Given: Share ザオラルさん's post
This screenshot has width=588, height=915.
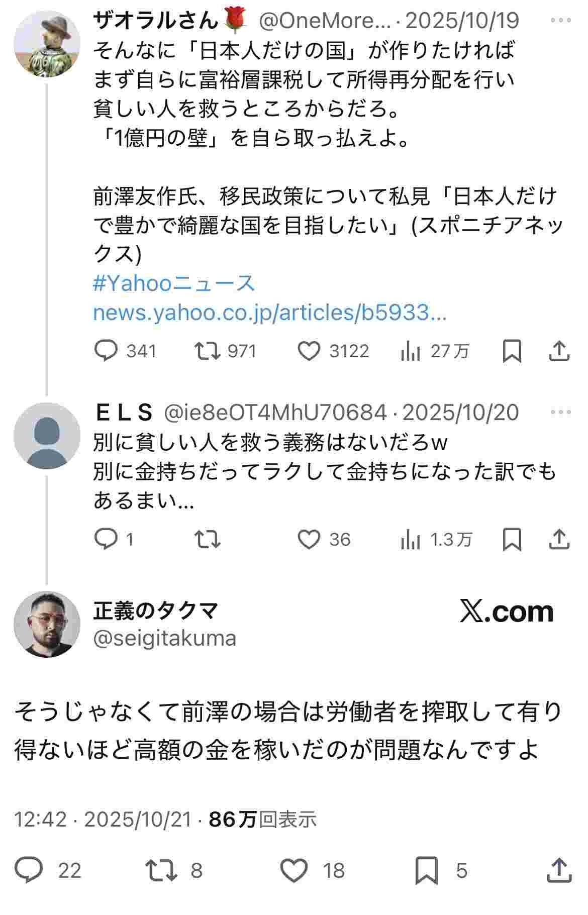Looking at the screenshot, I should (x=559, y=351).
